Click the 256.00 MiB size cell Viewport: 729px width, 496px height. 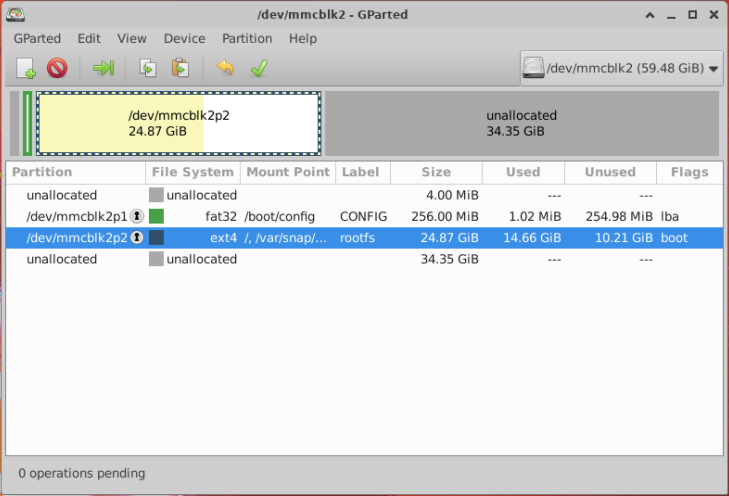(444, 217)
